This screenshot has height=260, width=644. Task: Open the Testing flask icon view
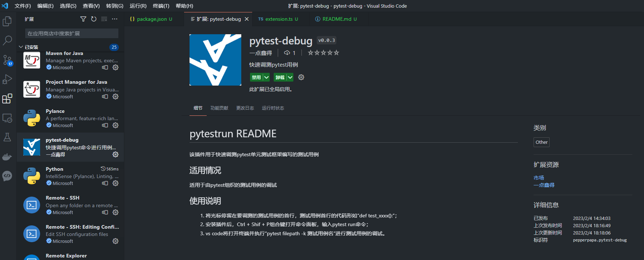click(x=7, y=137)
